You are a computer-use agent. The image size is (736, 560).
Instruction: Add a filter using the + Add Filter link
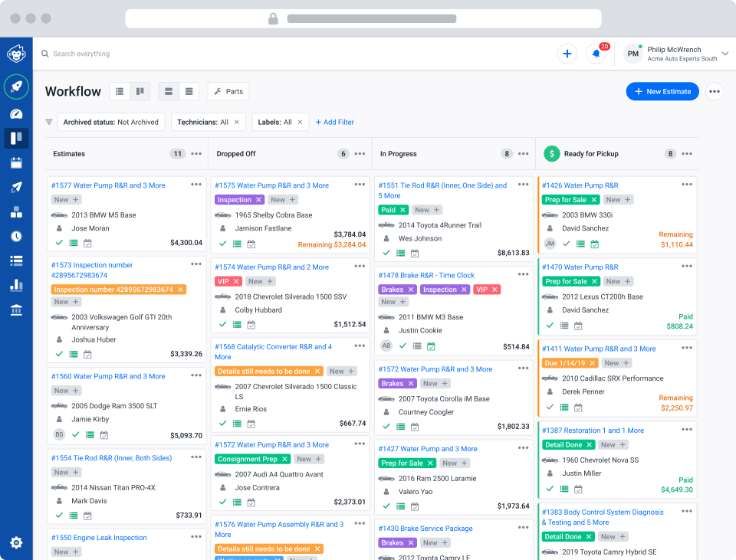(x=334, y=122)
